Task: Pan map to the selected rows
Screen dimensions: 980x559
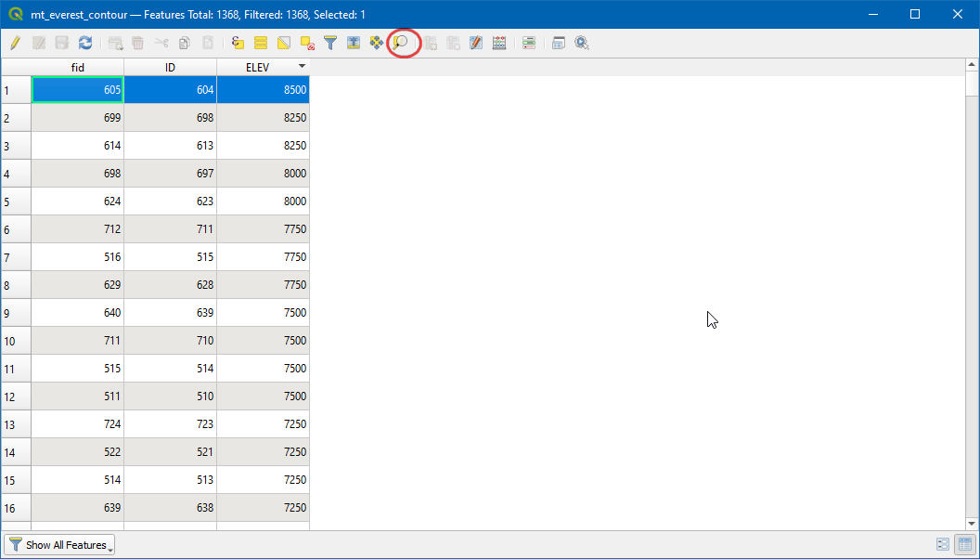Action: tap(377, 43)
